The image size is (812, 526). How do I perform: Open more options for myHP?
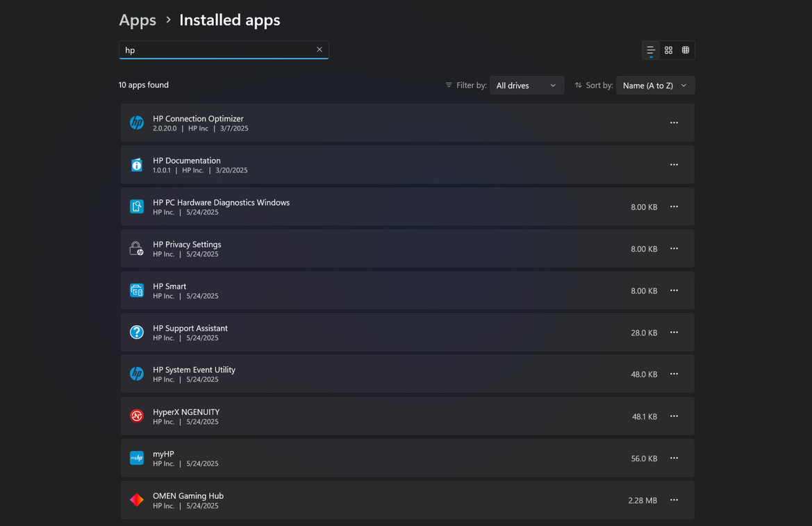click(674, 459)
